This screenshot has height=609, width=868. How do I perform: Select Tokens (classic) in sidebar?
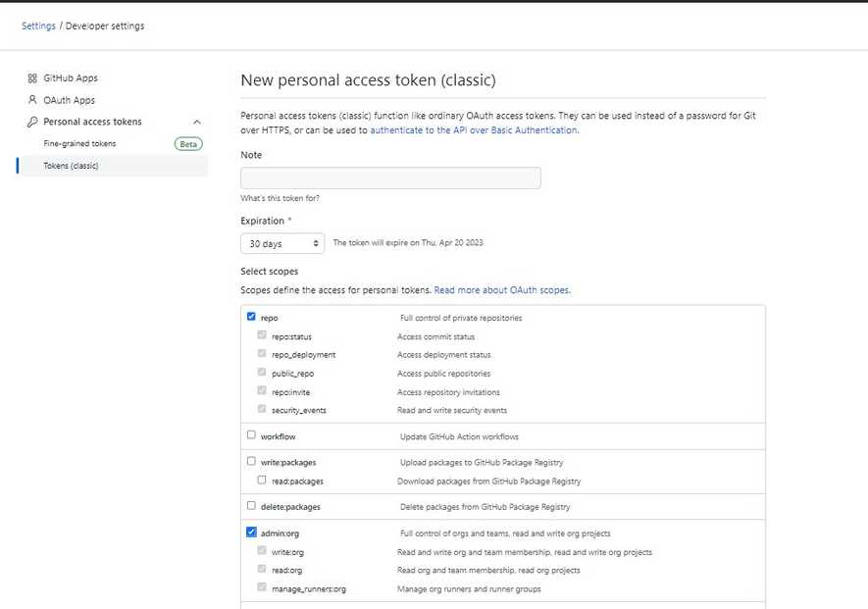tap(71, 166)
